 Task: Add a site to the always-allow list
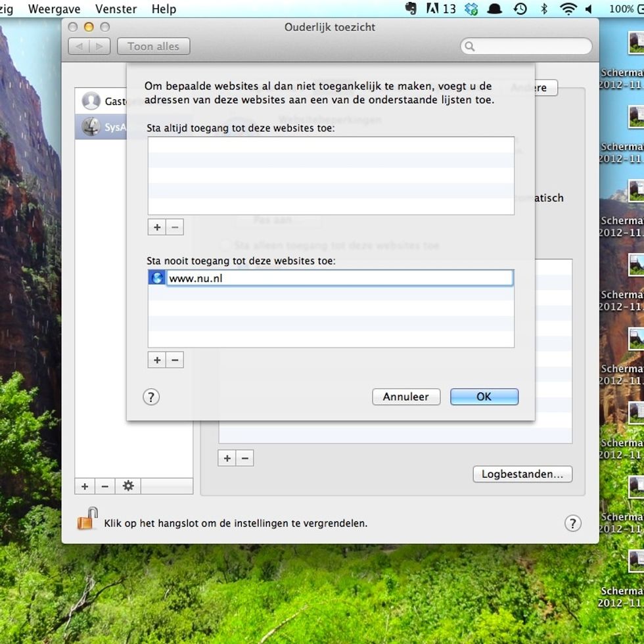point(157,227)
